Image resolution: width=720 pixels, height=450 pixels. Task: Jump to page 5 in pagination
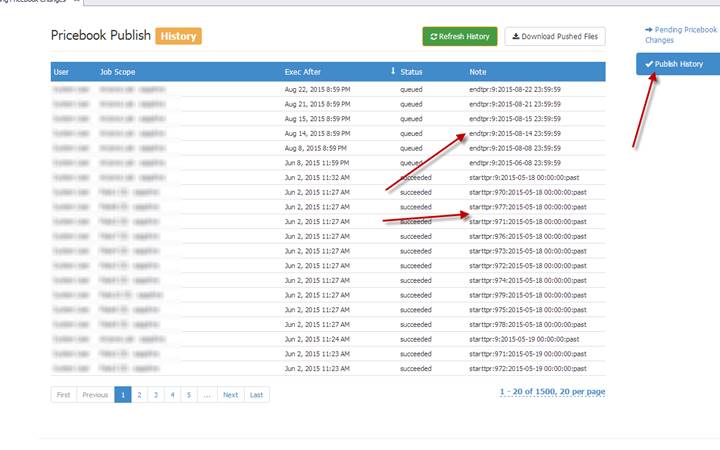point(188,395)
